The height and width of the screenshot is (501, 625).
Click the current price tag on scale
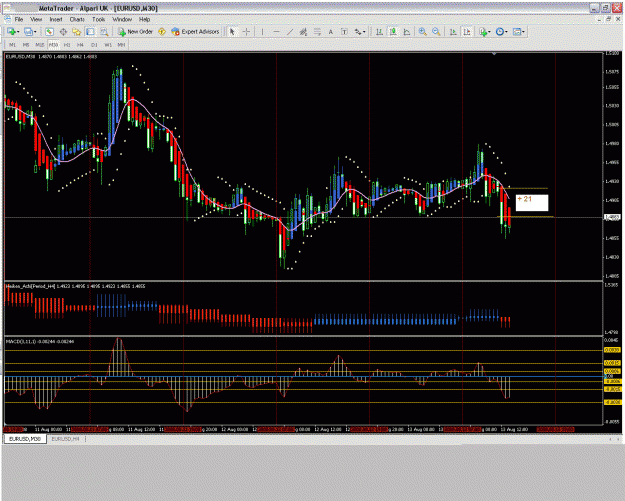point(612,217)
